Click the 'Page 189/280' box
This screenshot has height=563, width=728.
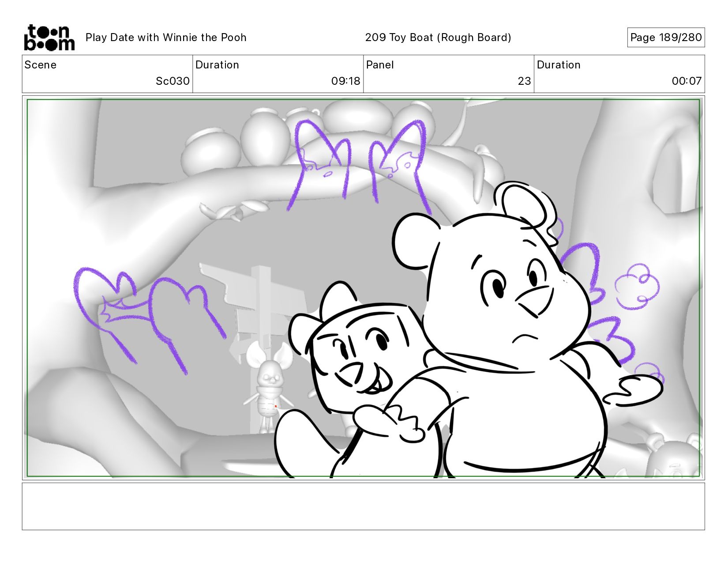(666, 38)
